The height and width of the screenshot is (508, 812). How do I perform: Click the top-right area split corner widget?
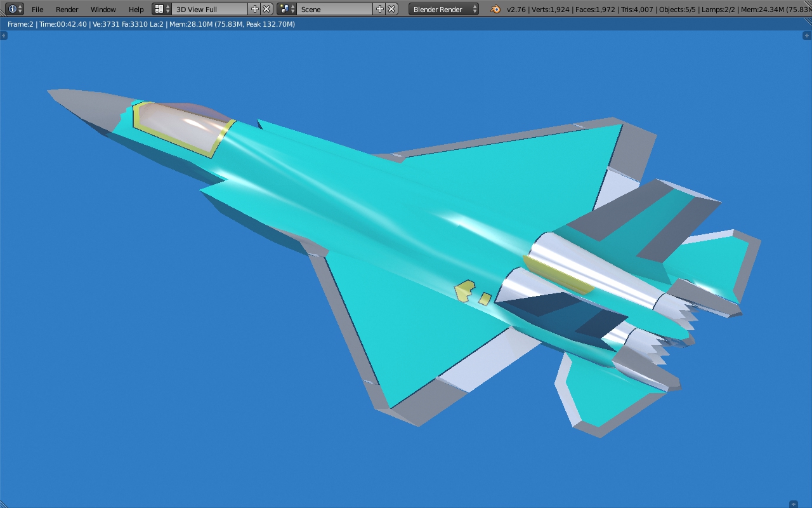(808, 36)
